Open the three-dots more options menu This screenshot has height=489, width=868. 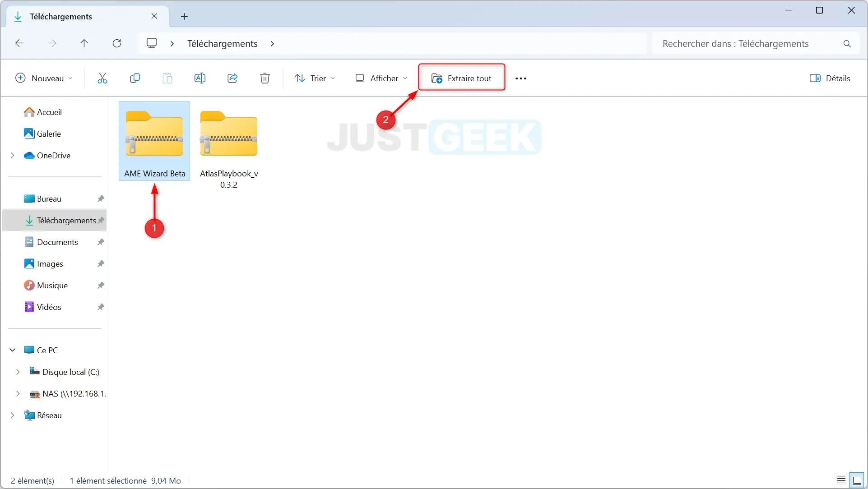(x=520, y=78)
